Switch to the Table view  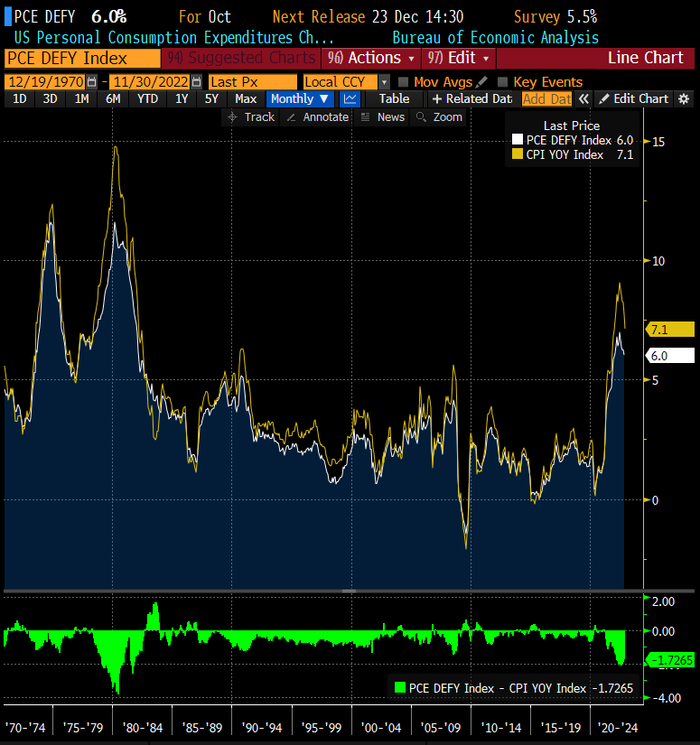click(394, 99)
